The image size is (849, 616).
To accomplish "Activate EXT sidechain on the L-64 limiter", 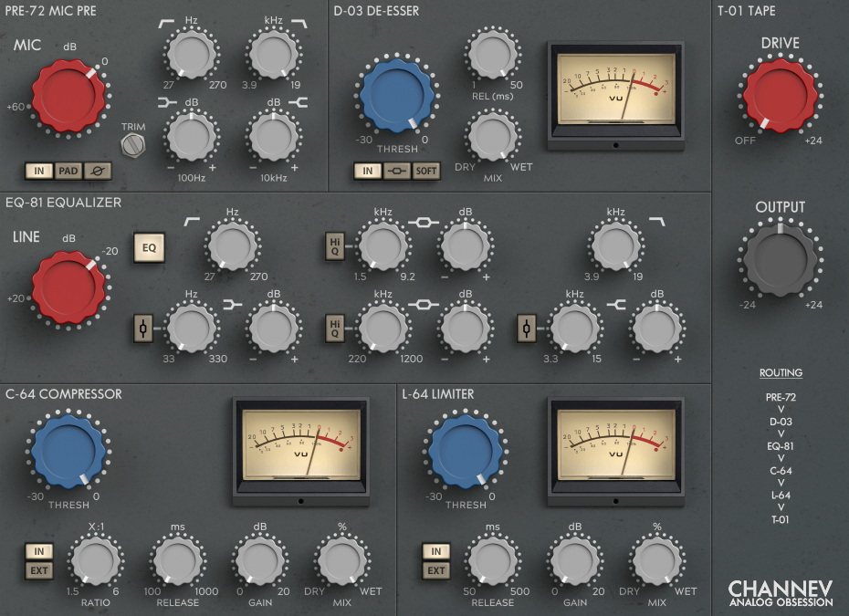I will (436, 570).
